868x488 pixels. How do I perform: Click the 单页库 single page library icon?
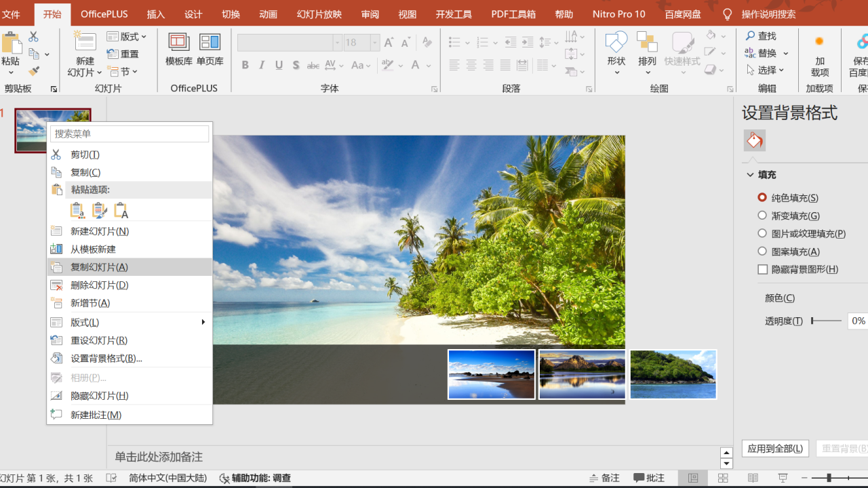[210, 43]
